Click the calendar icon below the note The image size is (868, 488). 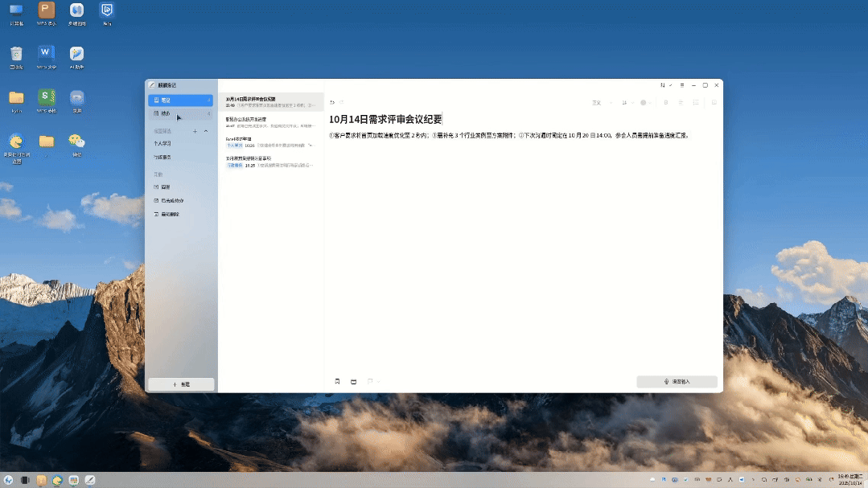click(353, 381)
